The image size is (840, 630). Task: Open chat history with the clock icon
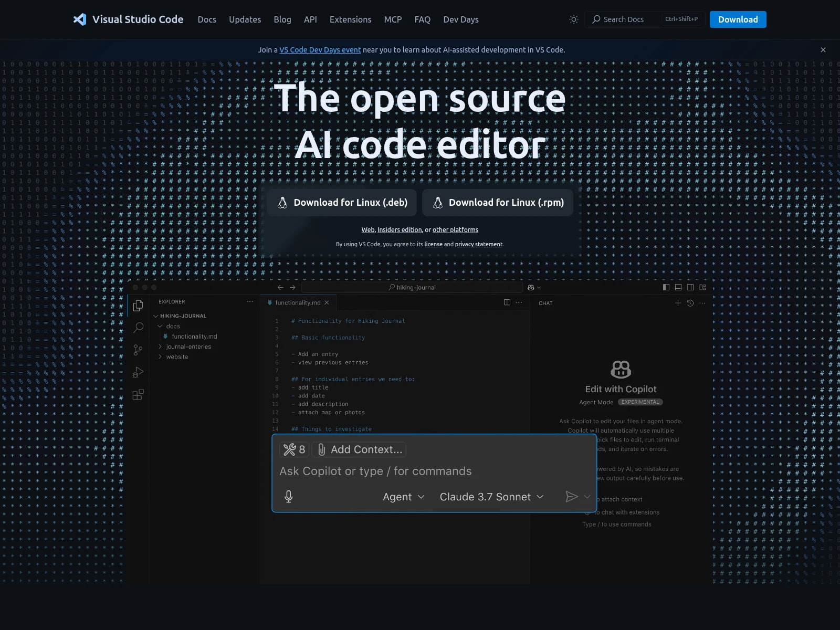click(x=690, y=303)
